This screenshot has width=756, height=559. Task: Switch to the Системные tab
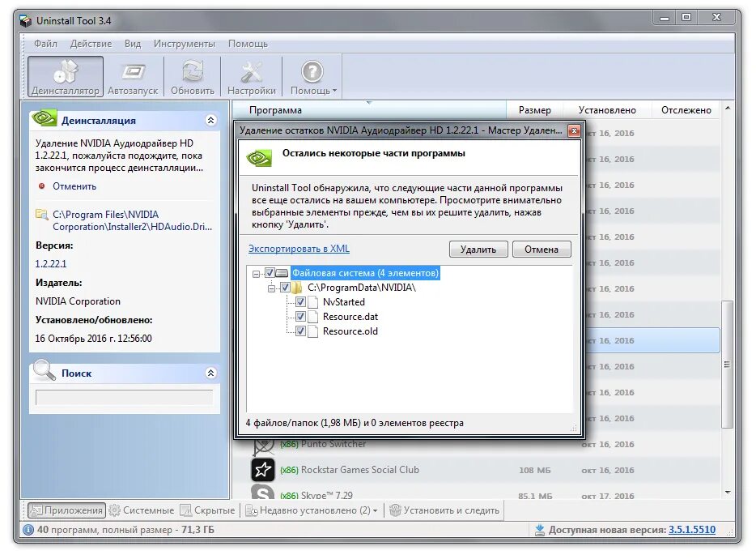[x=142, y=510]
